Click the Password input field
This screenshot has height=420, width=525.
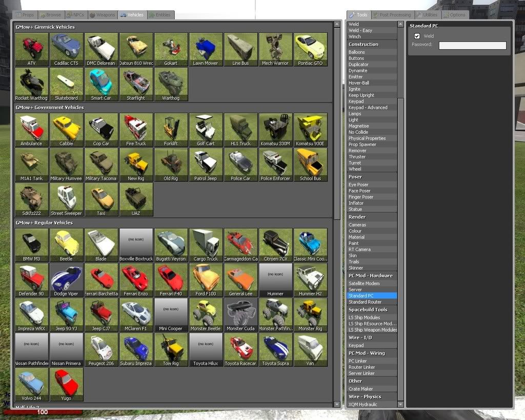click(472, 46)
